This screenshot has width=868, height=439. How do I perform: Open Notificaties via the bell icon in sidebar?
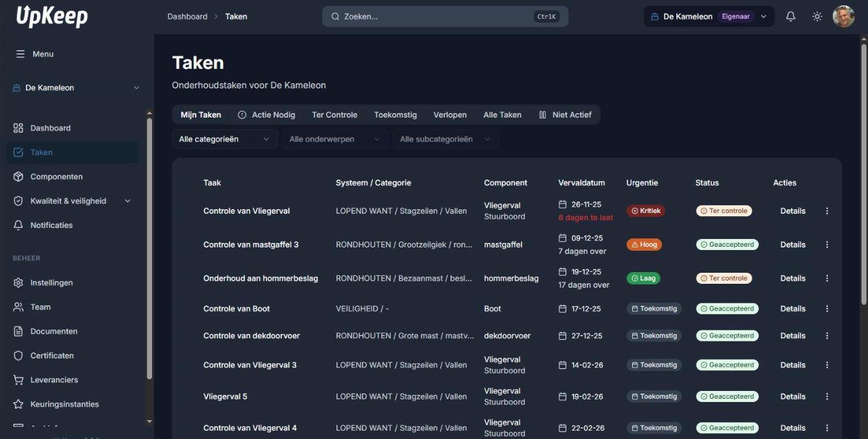(19, 225)
